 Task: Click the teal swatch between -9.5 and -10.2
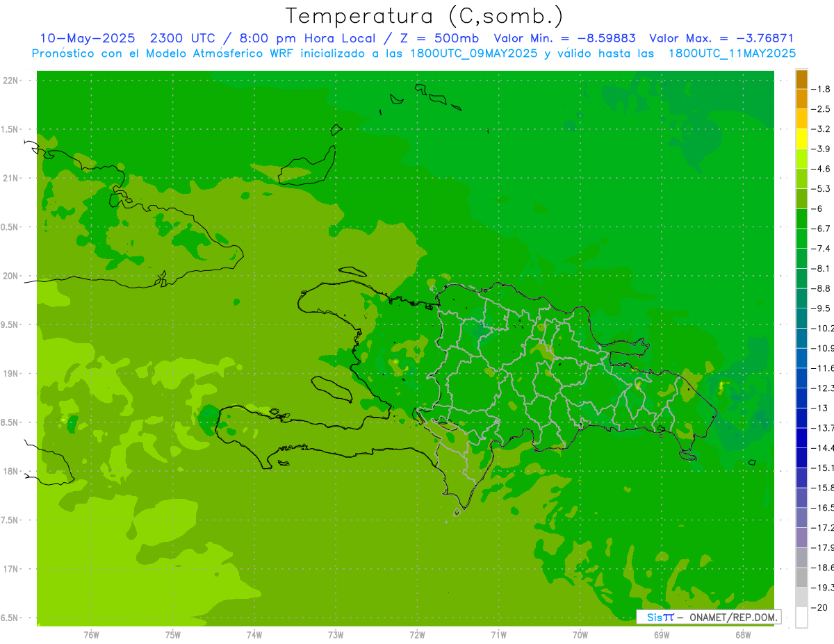click(x=801, y=318)
